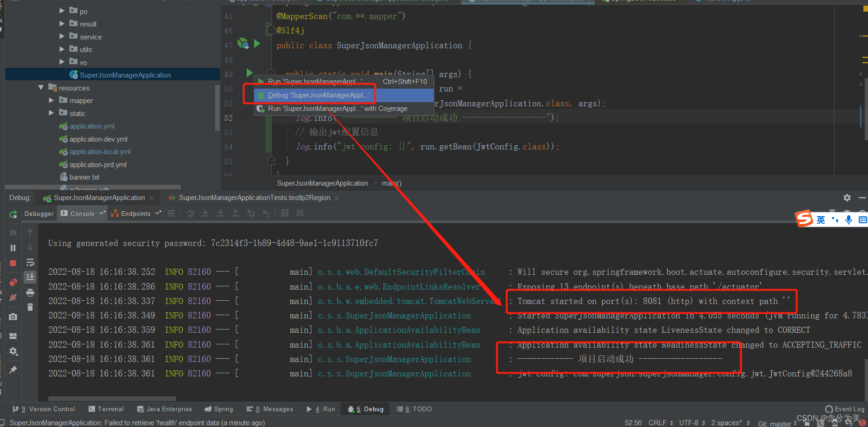Screen dimensions: 868x427
Task: Pin the debug tab with the pin icon
Action: 13,370
